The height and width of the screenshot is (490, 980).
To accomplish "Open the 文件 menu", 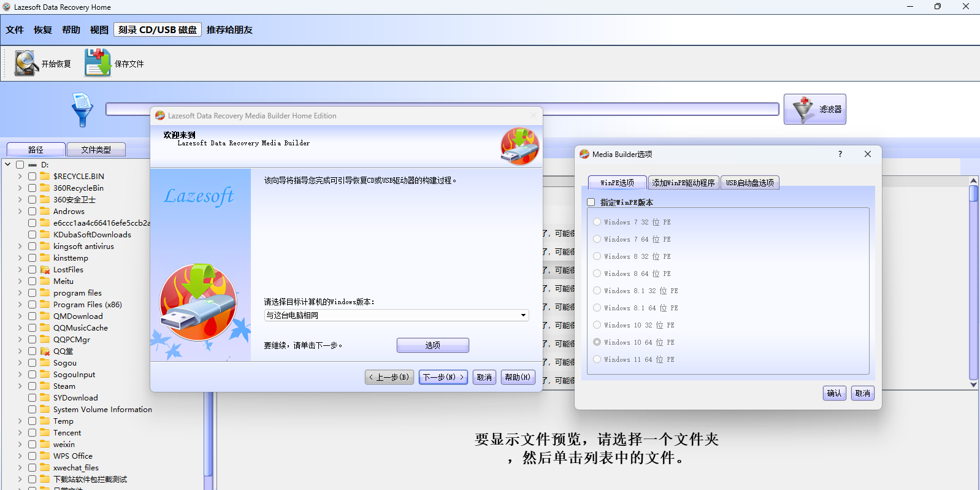I will (x=15, y=30).
